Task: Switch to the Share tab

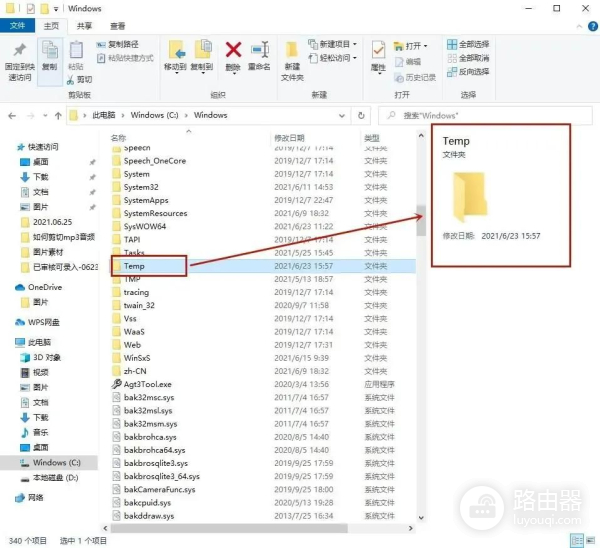Action: (84, 26)
